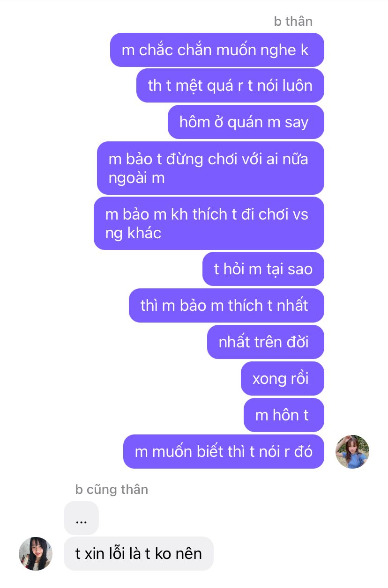This screenshot has width=388, height=588.
Task: Tap the bubble 't hỏi m tại sao'
Action: [x=263, y=269]
